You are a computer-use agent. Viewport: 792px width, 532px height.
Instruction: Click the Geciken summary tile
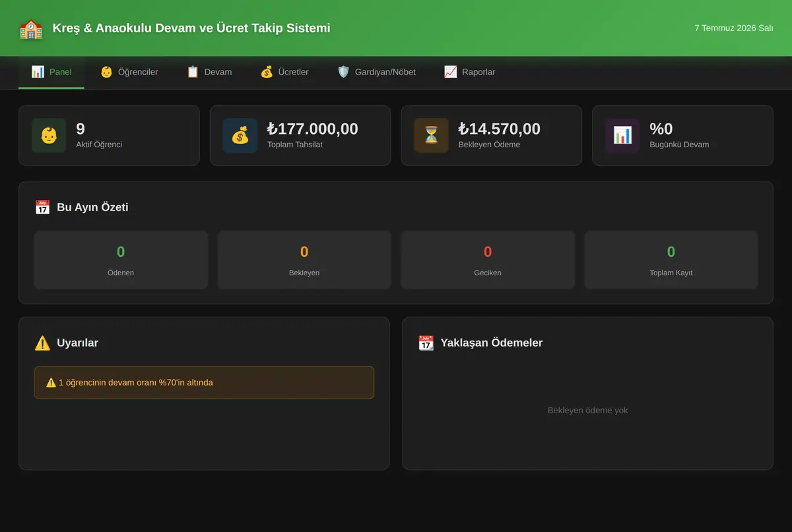488,260
